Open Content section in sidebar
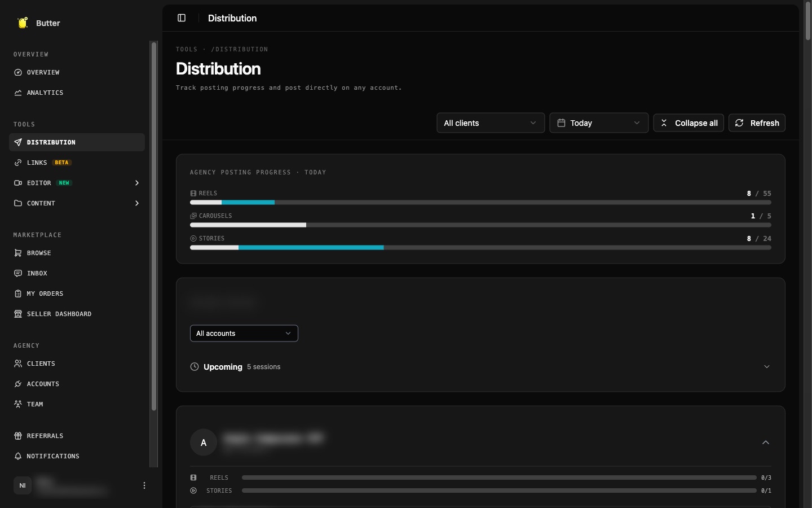812x508 pixels. [77, 203]
